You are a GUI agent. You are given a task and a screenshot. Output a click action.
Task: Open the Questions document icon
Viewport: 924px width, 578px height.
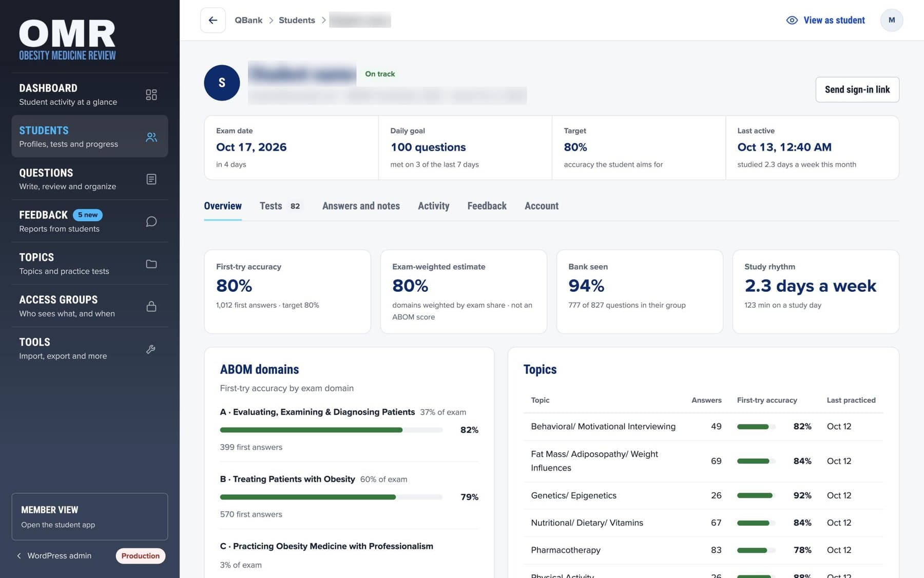(151, 179)
